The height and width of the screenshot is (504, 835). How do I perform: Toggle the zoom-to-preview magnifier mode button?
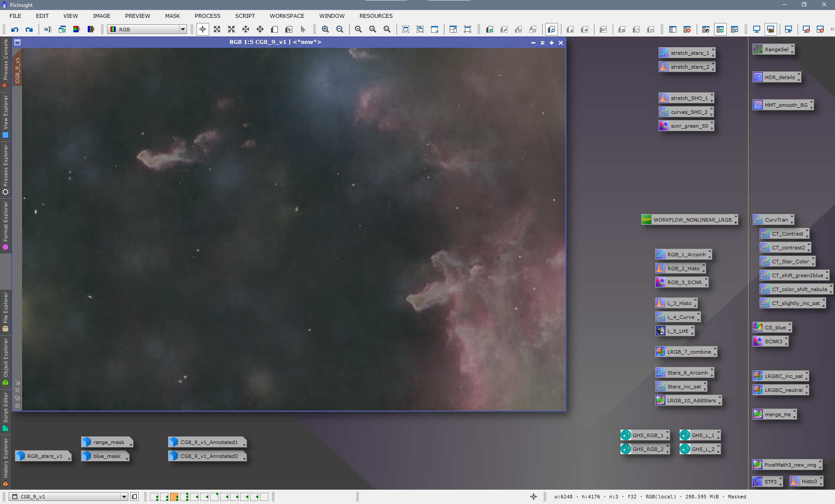pos(551,30)
